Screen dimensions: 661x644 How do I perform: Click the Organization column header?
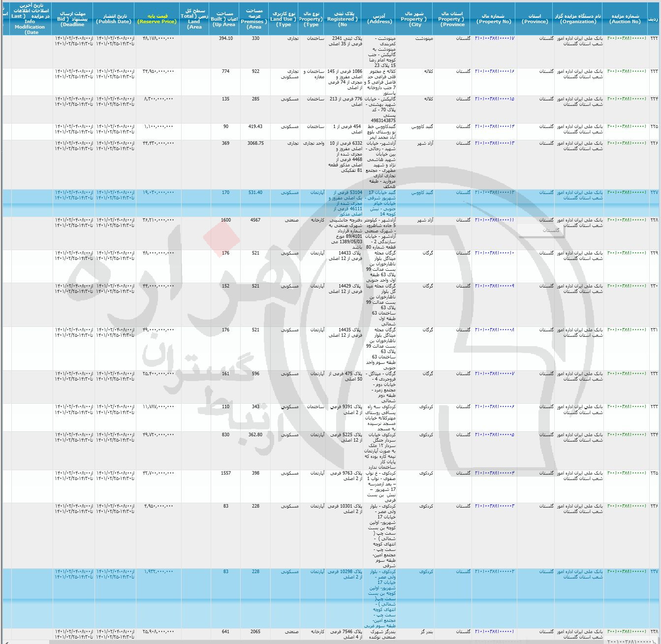click(x=578, y=19)
